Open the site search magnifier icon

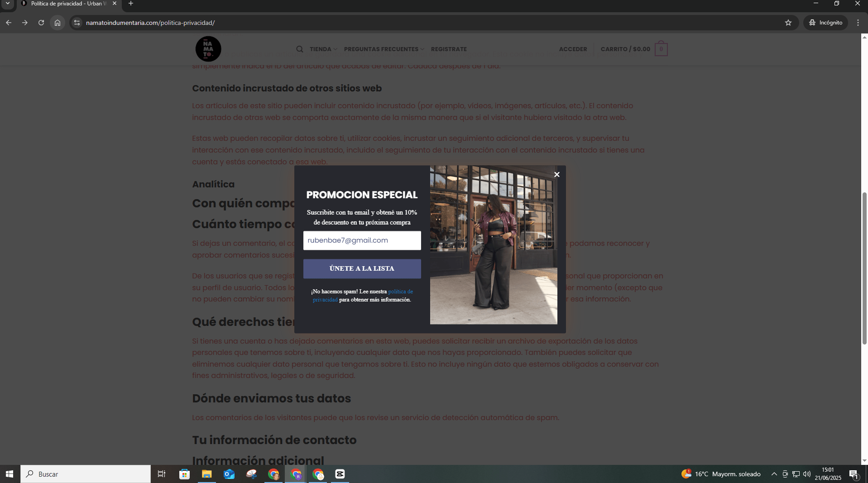click(x=300, y=49)
